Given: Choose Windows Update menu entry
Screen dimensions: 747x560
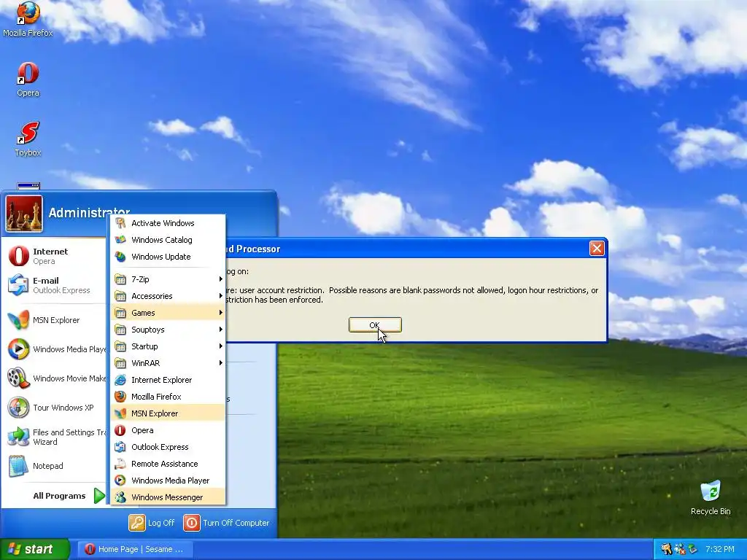Looking at the screenshot, I should coord(168,257).
